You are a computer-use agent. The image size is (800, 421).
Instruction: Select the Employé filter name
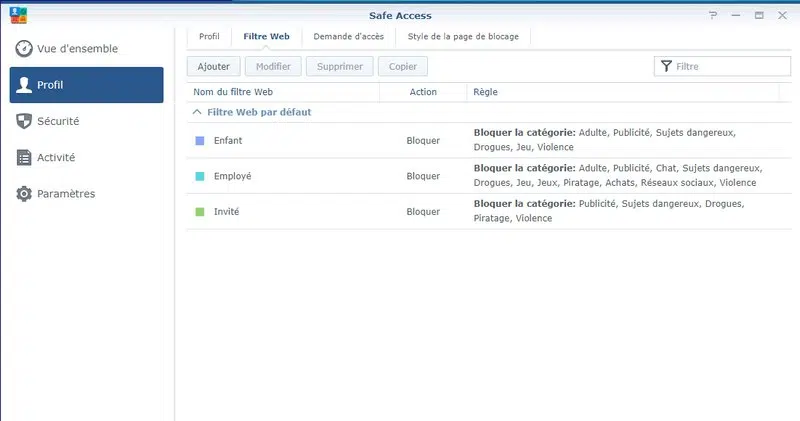click(233, 176)
